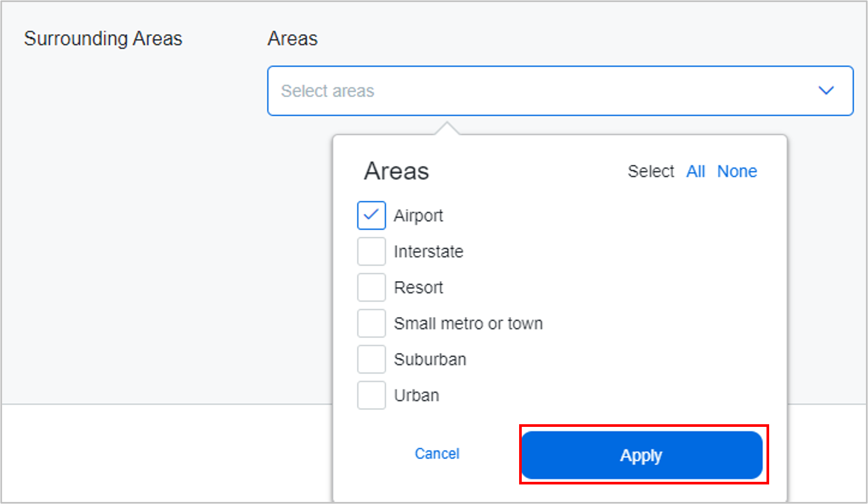This screenshot has height=504, width=868.
Task: Collapse dropdown using the chevron arrow icon
Action: (x=826, y=90)
